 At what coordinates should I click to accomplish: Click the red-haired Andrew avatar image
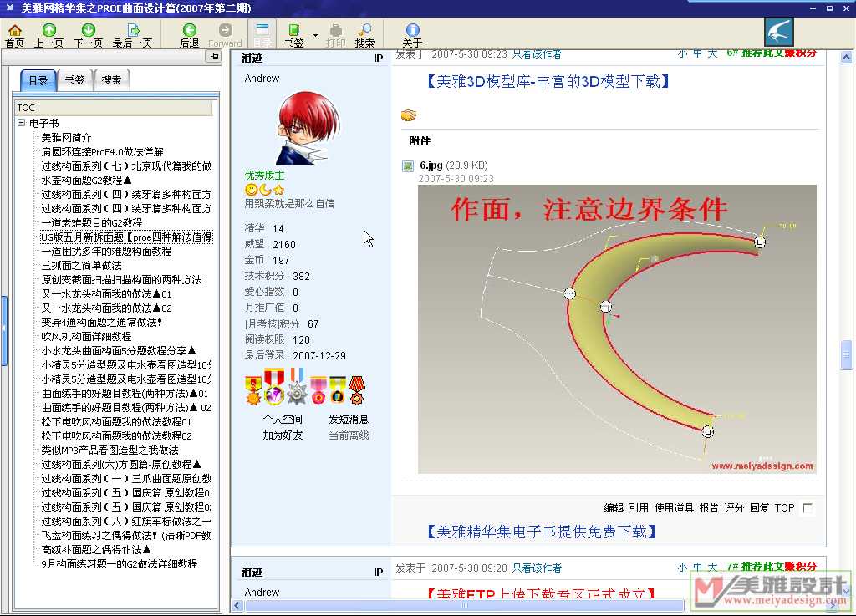308,128
